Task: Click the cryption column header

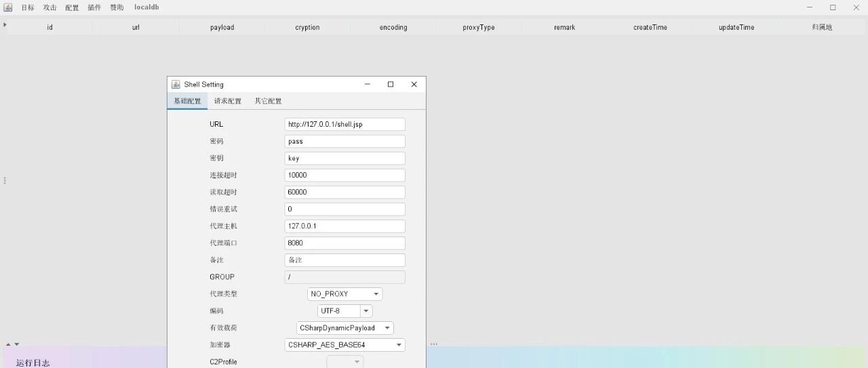Action: [x=307, y=27]
